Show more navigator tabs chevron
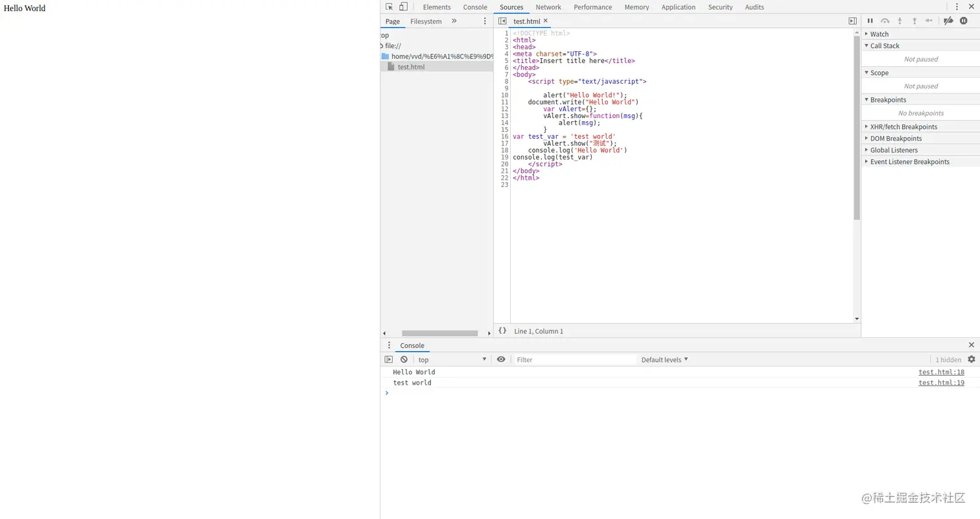 click(454, 21)
